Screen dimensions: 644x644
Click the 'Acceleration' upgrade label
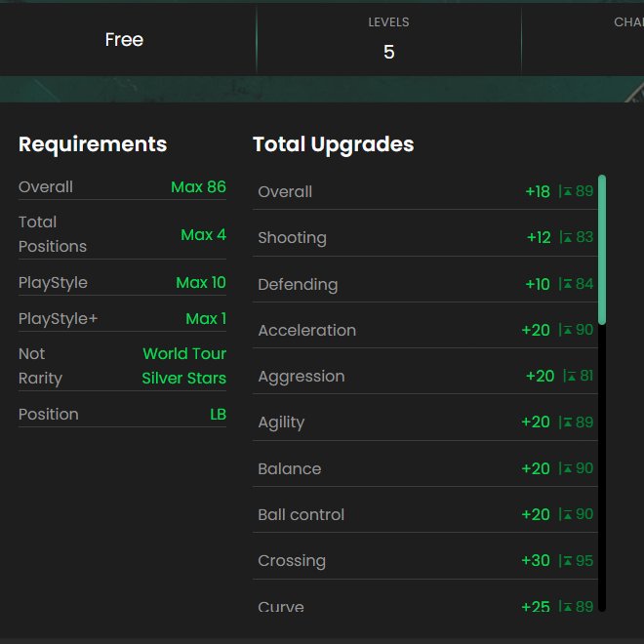tap(306, 330)
